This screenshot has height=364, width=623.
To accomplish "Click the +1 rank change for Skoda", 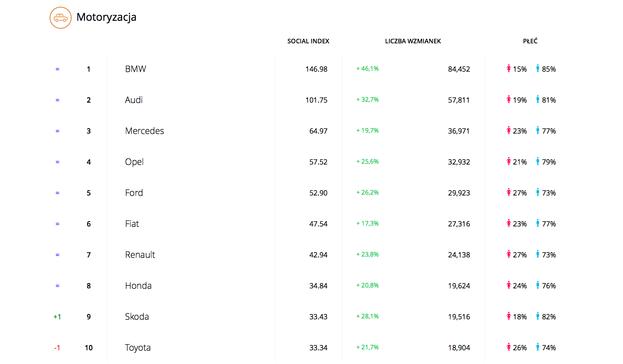I will (57, 317).
